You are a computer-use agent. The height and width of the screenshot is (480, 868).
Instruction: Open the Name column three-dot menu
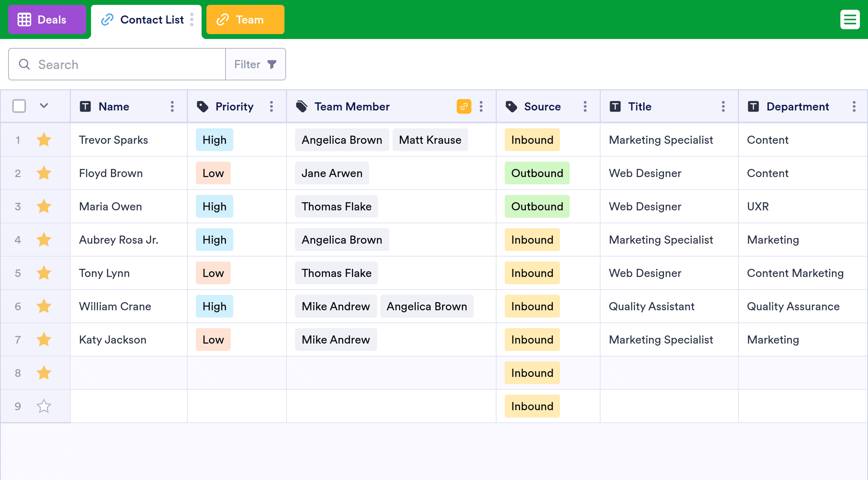pyautogui.click(x=172, y=106)
